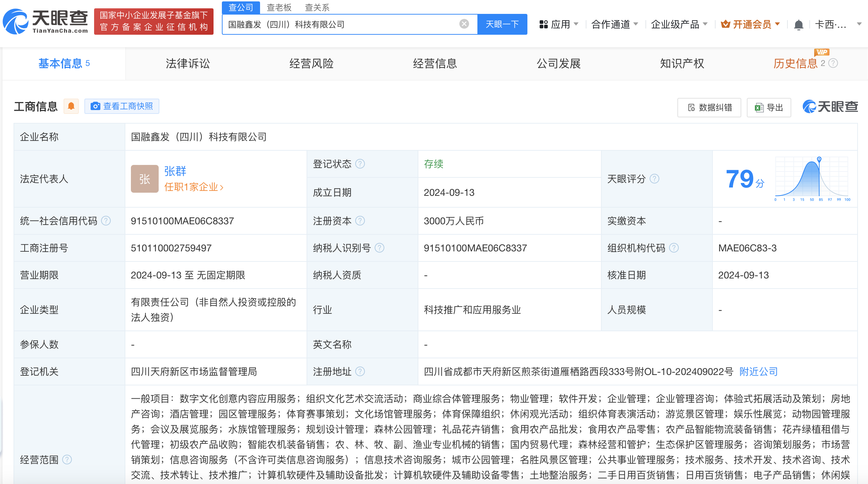Screen dimensions: 868x484
Task: Open the 开通会员 membership icon
Action: 725,24
